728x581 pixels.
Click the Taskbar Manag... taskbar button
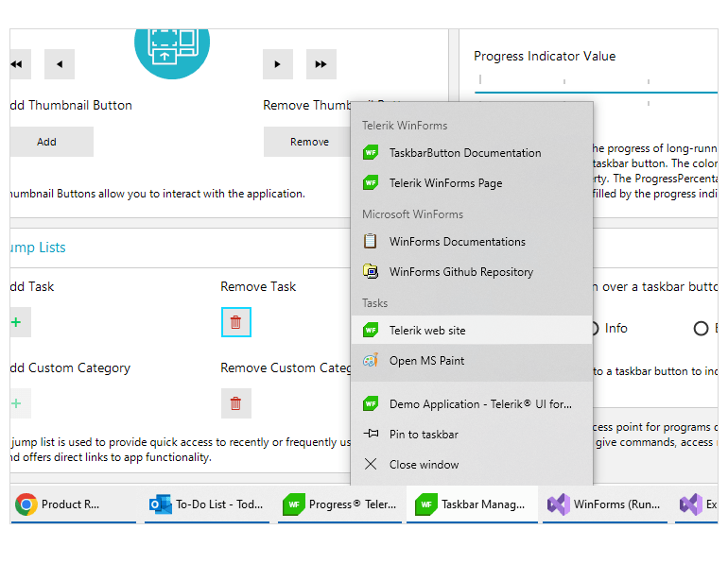tap(472, 504)
